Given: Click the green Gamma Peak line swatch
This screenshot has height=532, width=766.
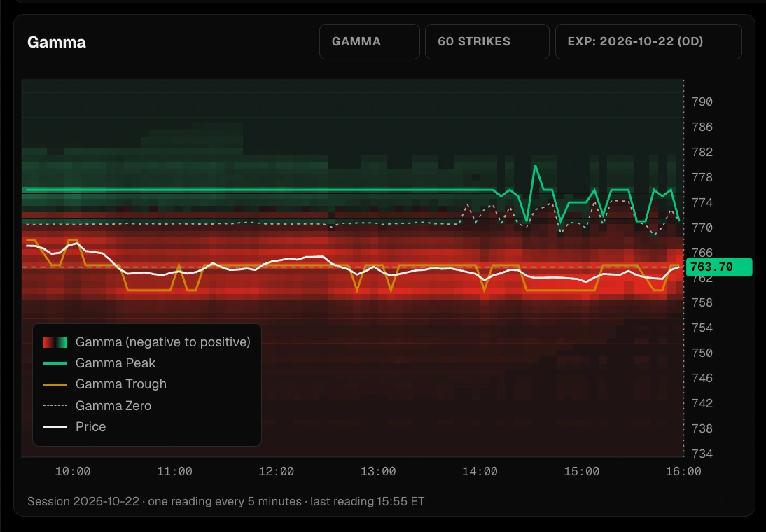Looking at the screenshot, I should [55, 363].
